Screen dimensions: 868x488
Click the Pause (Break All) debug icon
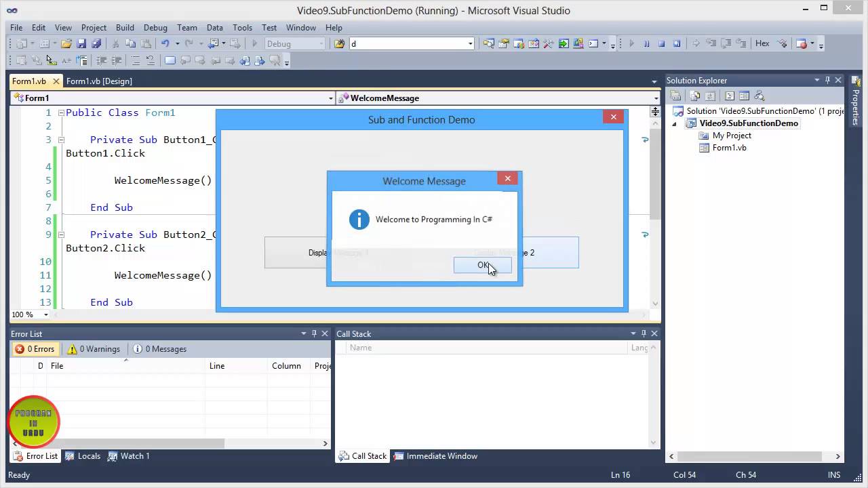(646, 43)
